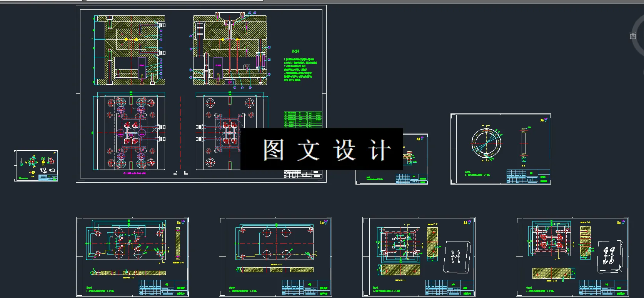Click the ViewCube face labeled 西
Viewport: 644px width, 298px height.
(633, 36)
